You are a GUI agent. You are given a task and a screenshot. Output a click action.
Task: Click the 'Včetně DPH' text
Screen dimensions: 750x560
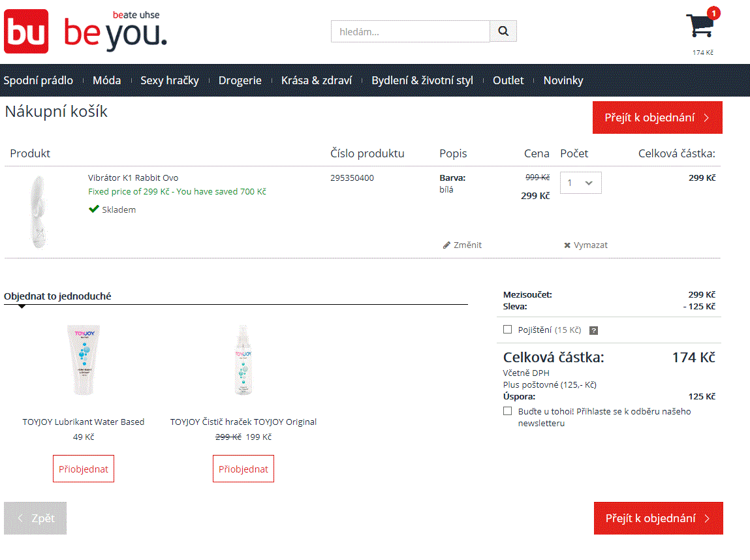[526, 373]
